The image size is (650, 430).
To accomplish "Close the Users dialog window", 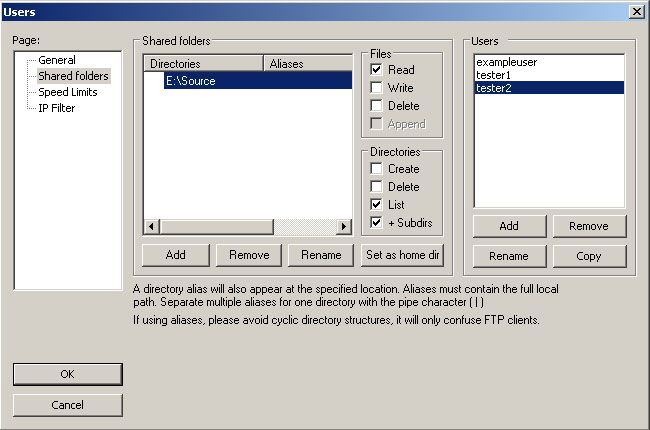I will click(637, 12).
